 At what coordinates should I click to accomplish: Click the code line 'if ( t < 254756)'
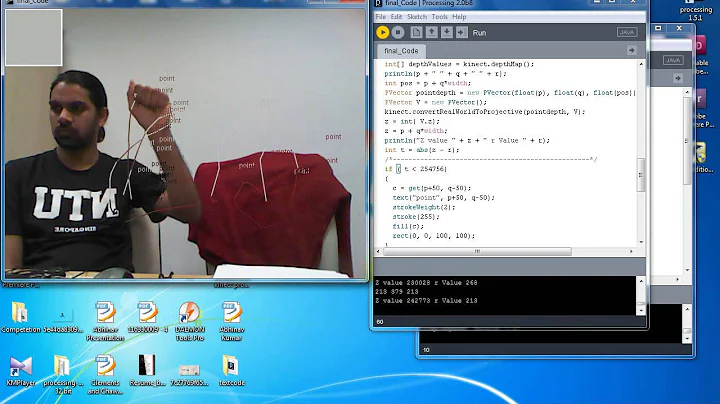coord(416,169)
